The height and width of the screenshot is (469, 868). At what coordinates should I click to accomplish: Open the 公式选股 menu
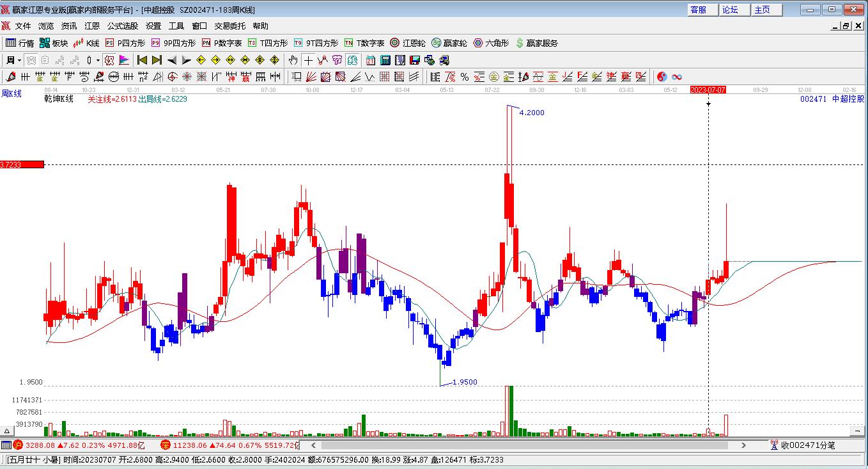click(x=122, y=26)
